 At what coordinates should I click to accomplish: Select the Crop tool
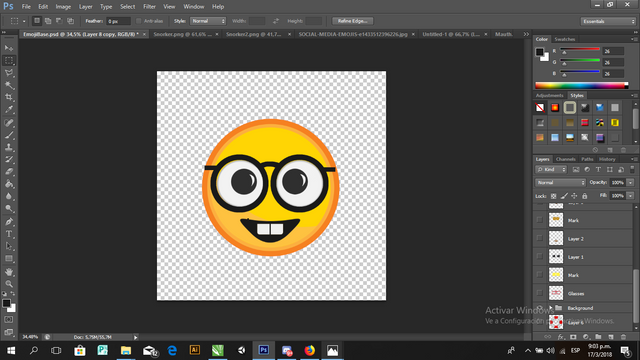coord(9,98)
